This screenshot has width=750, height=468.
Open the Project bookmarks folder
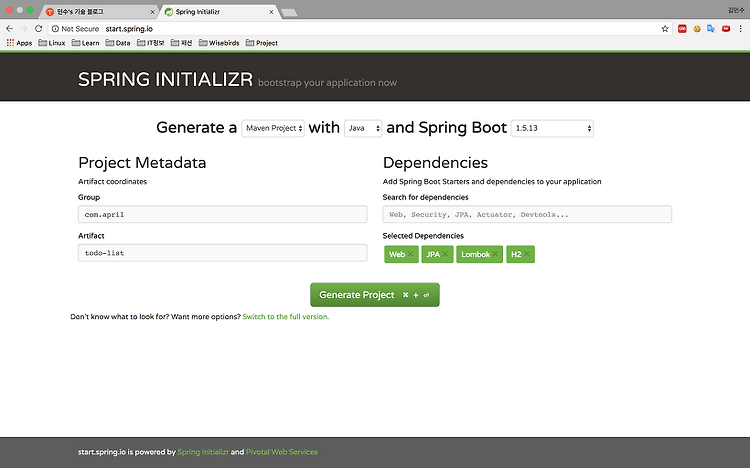(262, 43)
